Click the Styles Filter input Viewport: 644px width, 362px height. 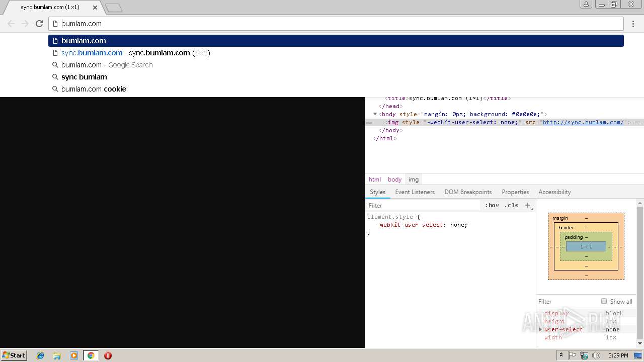coord(424,206)
